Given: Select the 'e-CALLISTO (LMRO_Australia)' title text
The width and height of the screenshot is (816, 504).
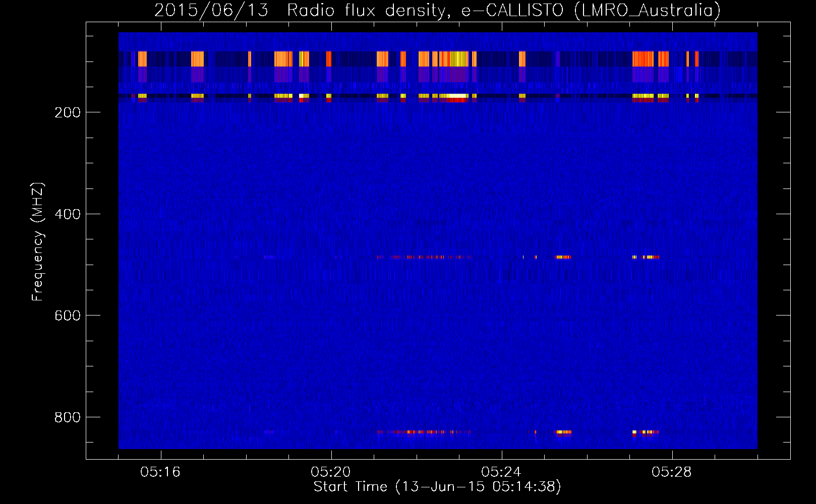Looking at the screenshot, I should [591, 11].
